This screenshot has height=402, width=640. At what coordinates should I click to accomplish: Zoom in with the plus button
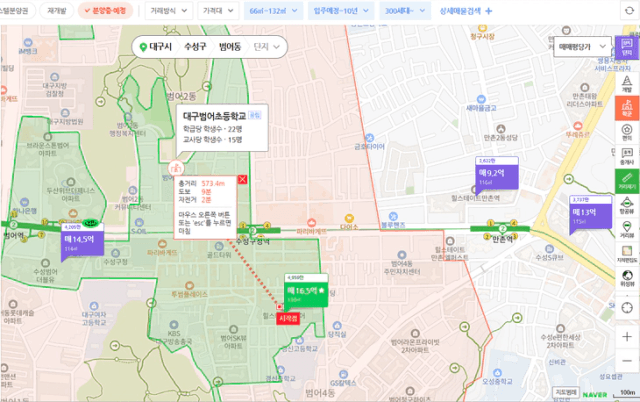click(627, 337)
